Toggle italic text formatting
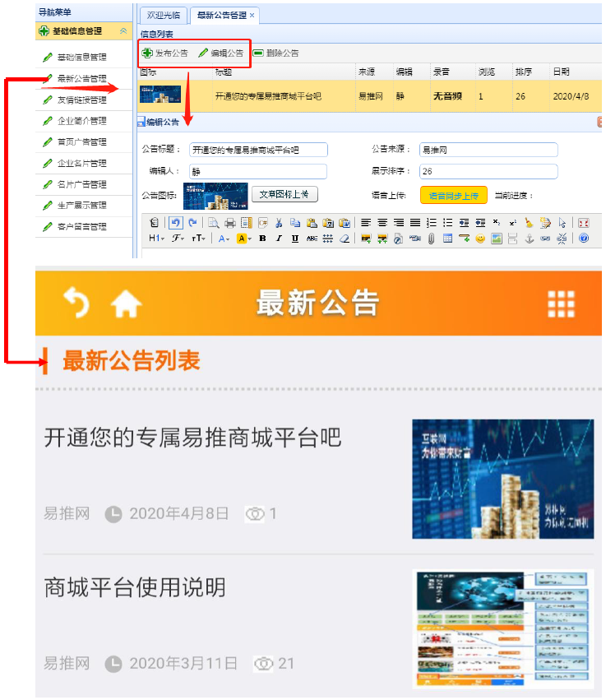606x700 pixels. pyautogui.click(x=279, y=239)
